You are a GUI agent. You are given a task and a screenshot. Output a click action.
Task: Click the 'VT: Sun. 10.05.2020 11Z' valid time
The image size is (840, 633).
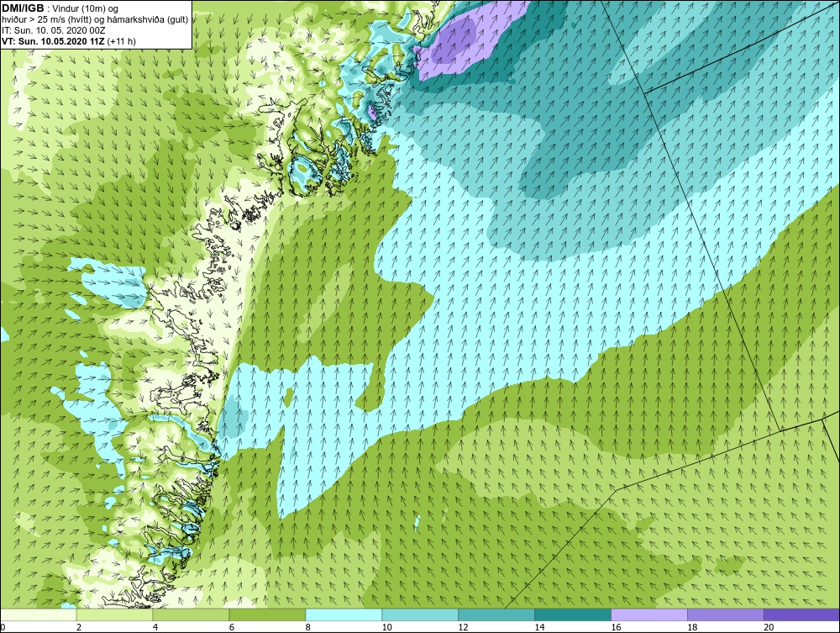click(53, 40)
